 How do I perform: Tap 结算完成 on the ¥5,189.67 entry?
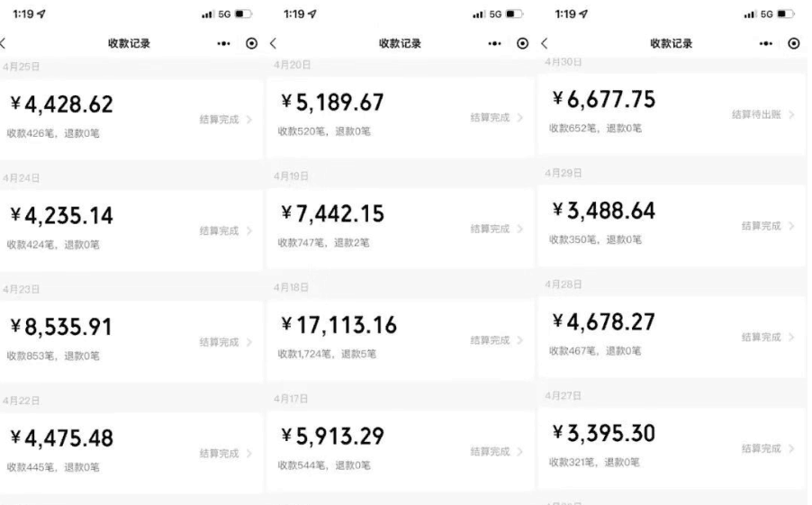(490, 118)
